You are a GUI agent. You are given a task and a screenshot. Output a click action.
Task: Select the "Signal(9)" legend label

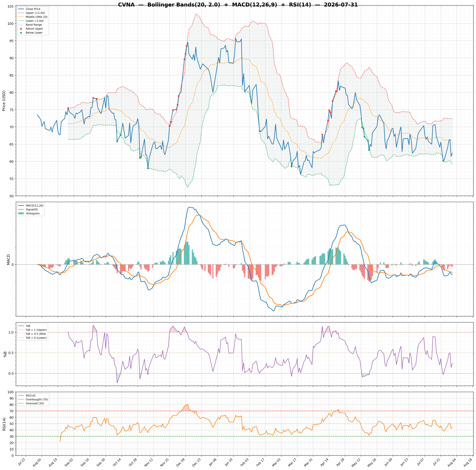click(32, 209)
